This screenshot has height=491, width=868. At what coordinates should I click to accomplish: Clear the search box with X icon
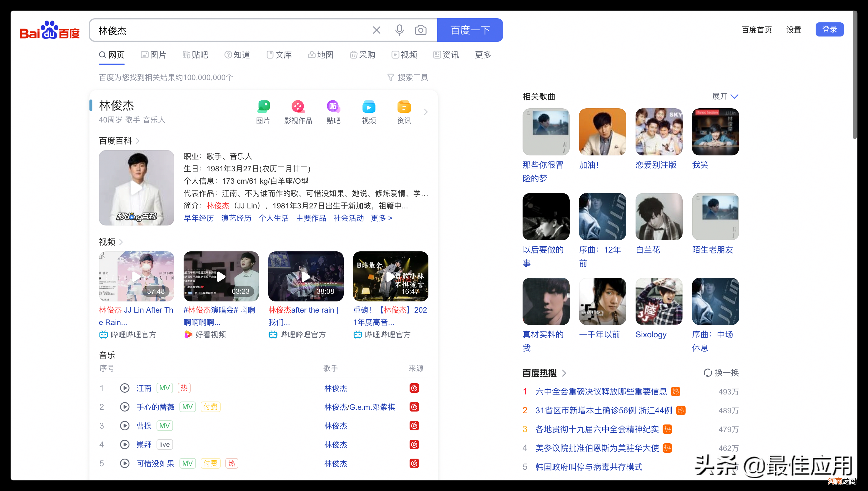(x=376, y=30)
